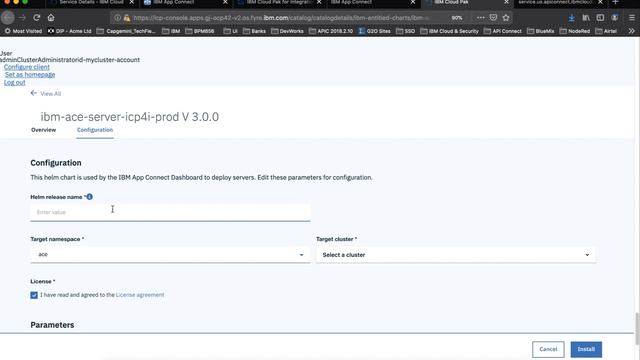Click the 90% zoom level indicator
The width and height of the screenshot is (640, 360).
(457, 18)
